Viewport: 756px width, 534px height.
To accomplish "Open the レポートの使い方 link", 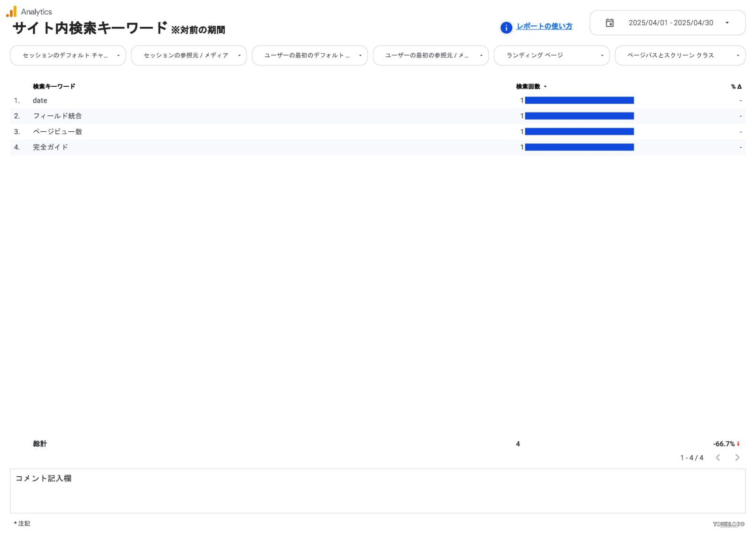I will [x=544, y=27].
